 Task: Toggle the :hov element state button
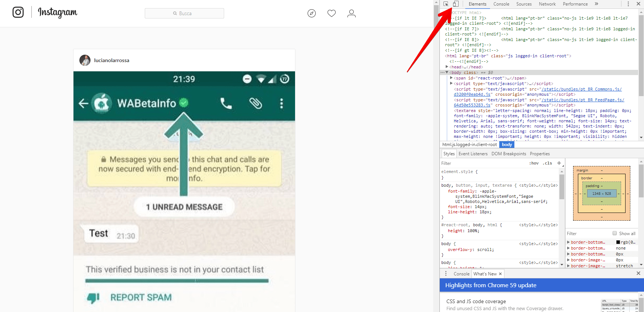pyautogui.click(x=534, y=163)
